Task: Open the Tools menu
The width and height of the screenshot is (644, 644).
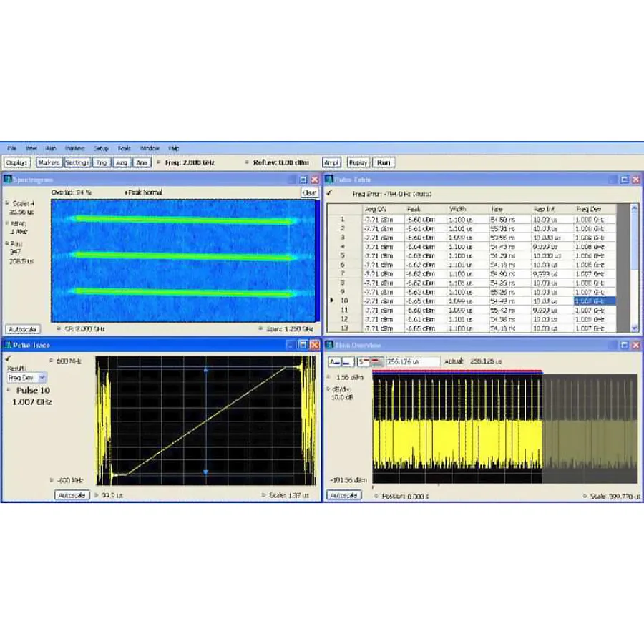Action: point(123,147)
